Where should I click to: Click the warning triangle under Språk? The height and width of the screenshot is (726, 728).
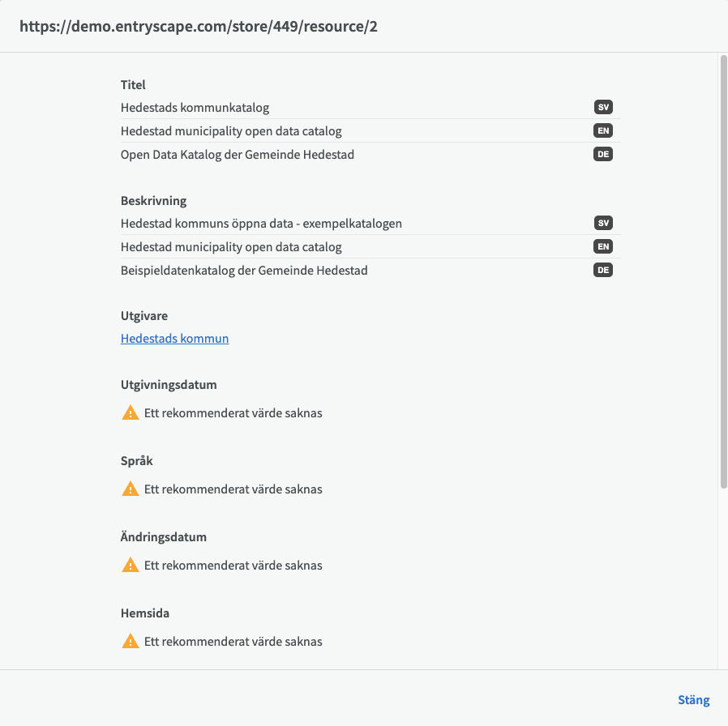click(130, 489)
